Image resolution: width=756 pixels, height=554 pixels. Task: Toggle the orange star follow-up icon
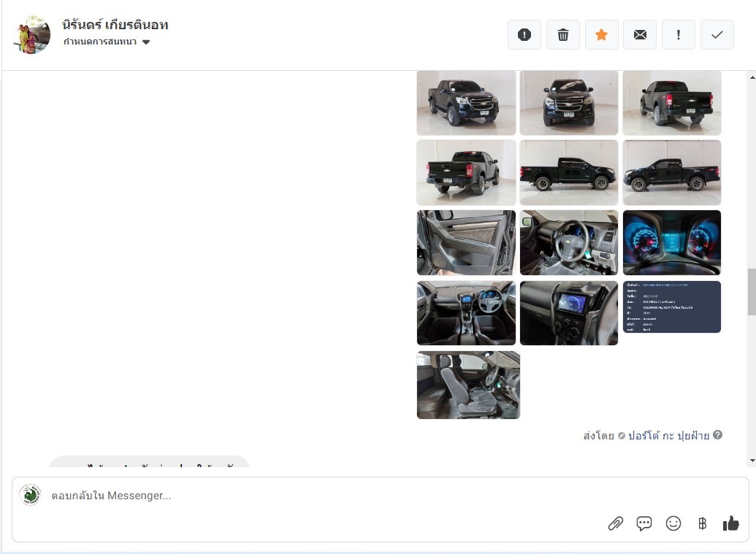point(601,35)
